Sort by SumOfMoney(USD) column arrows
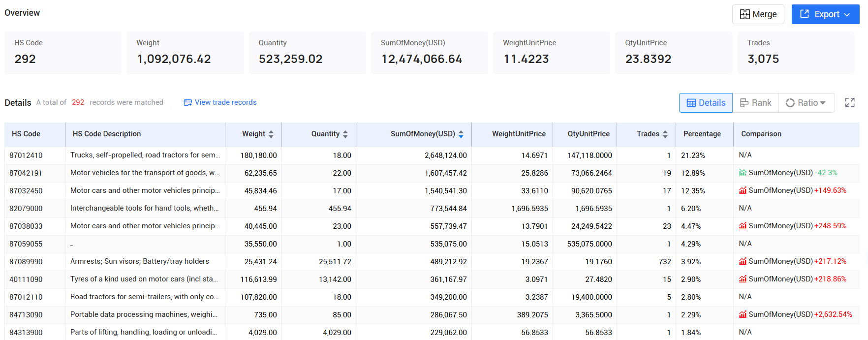The image size is (868, 340). (x=461, y=134)
